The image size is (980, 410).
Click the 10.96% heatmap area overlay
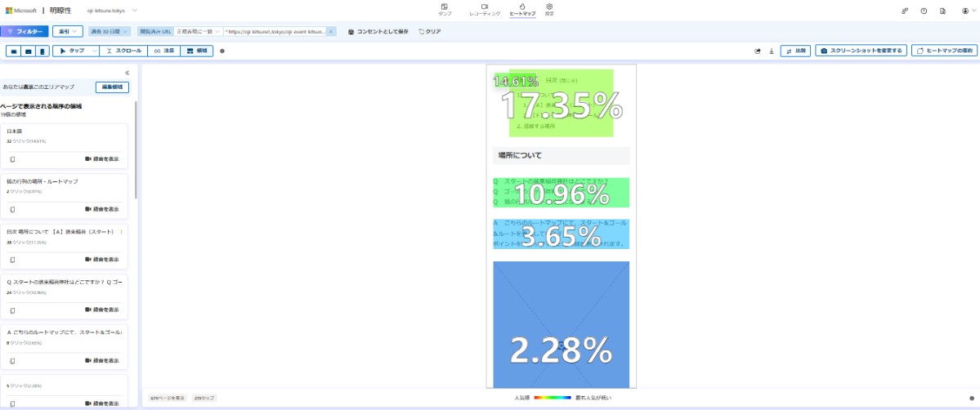click(x=561, y=194)
